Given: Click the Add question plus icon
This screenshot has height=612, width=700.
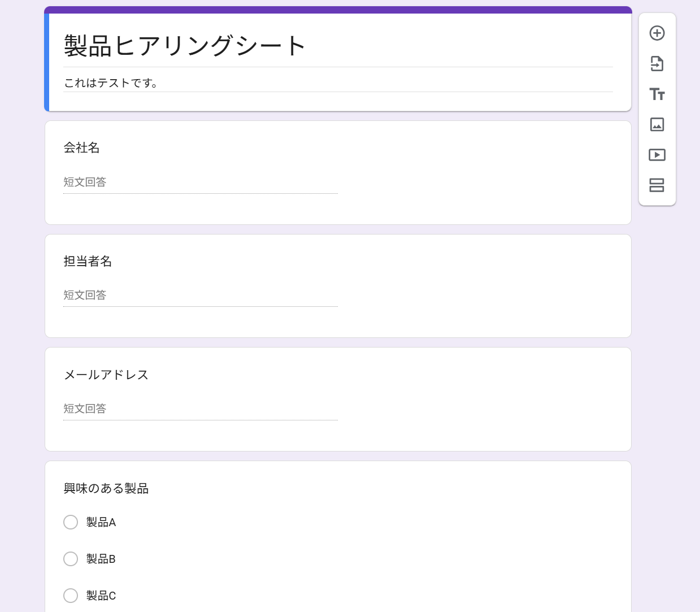Looking at the screenshot, I should click(x=657, y=33).
